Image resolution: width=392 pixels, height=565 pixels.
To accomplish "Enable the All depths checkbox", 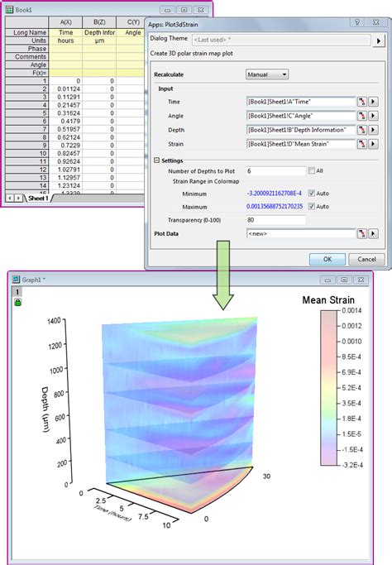I will coord(312,170).
